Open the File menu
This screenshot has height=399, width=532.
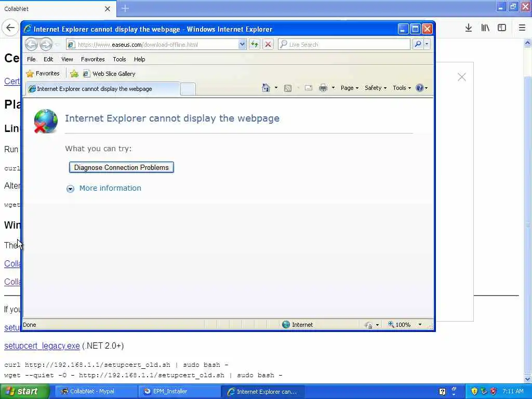coord(31,59)
